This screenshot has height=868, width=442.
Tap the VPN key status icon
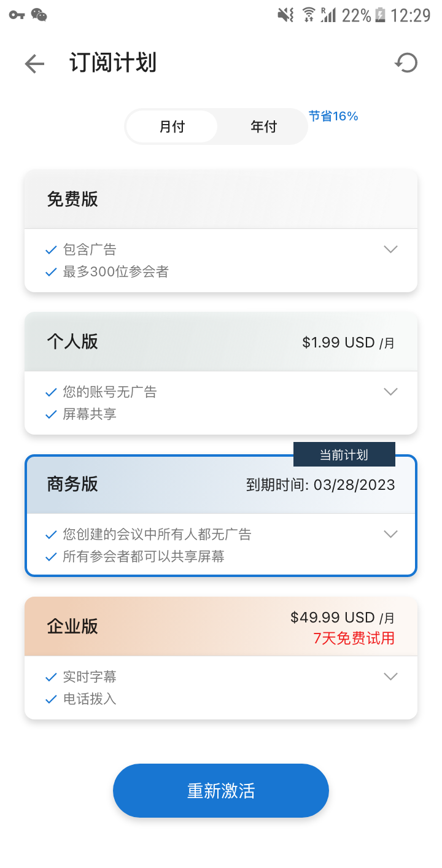[x=17, y=15]
